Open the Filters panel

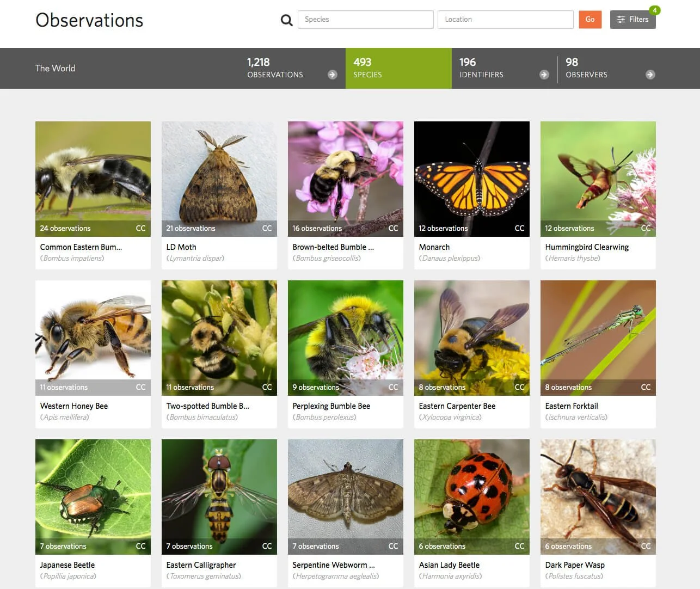click(x=632, y=19)
